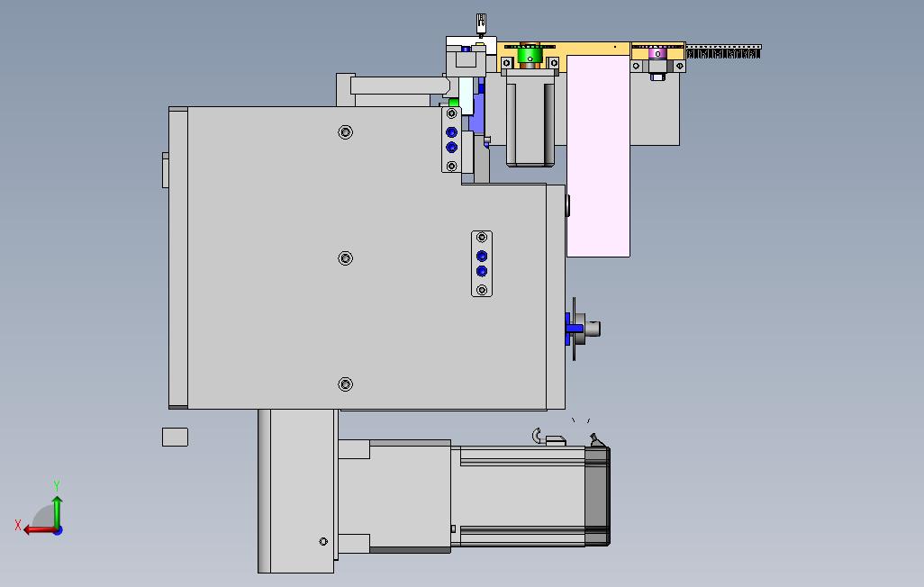
Task: Pick the middle screw on the housing face
Action: [345, 258]
